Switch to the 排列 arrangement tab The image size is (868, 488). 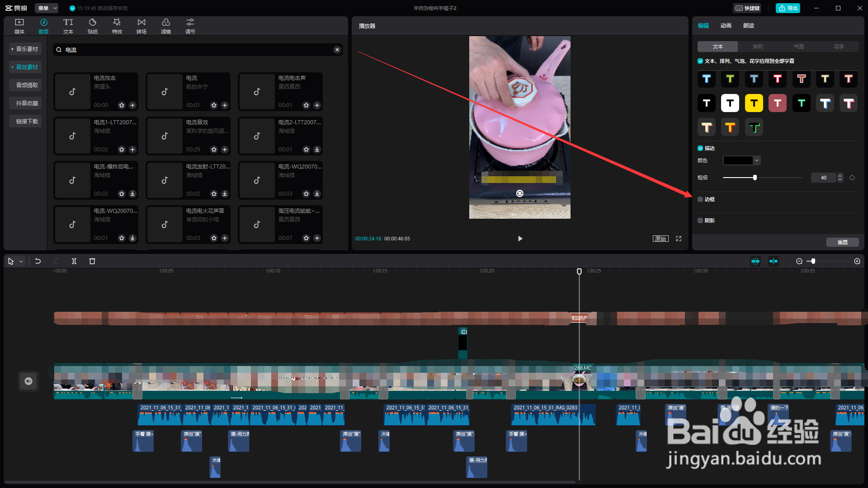coord(758,47)
